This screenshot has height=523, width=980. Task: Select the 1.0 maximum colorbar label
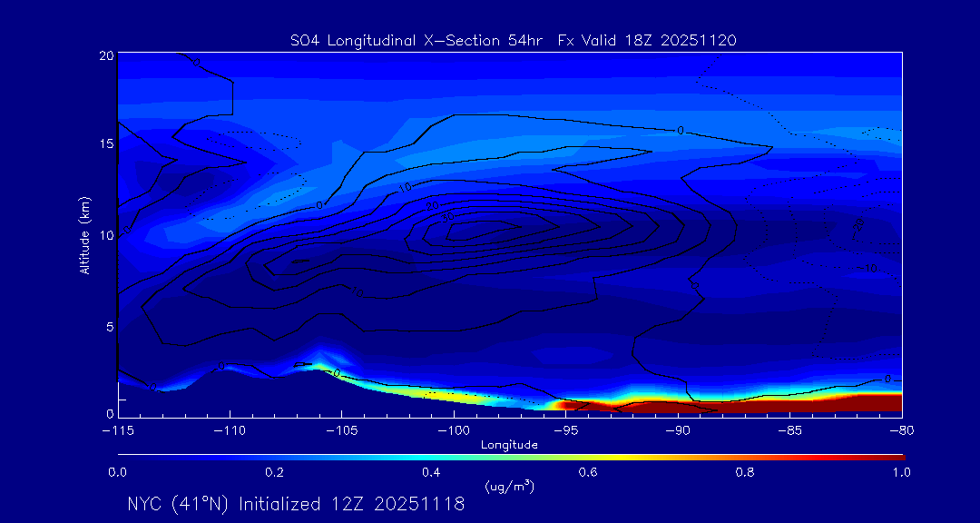[901, 472]
